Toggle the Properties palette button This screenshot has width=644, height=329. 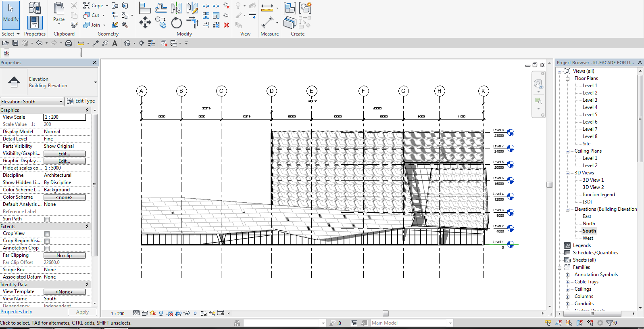(x=35, y=23)
